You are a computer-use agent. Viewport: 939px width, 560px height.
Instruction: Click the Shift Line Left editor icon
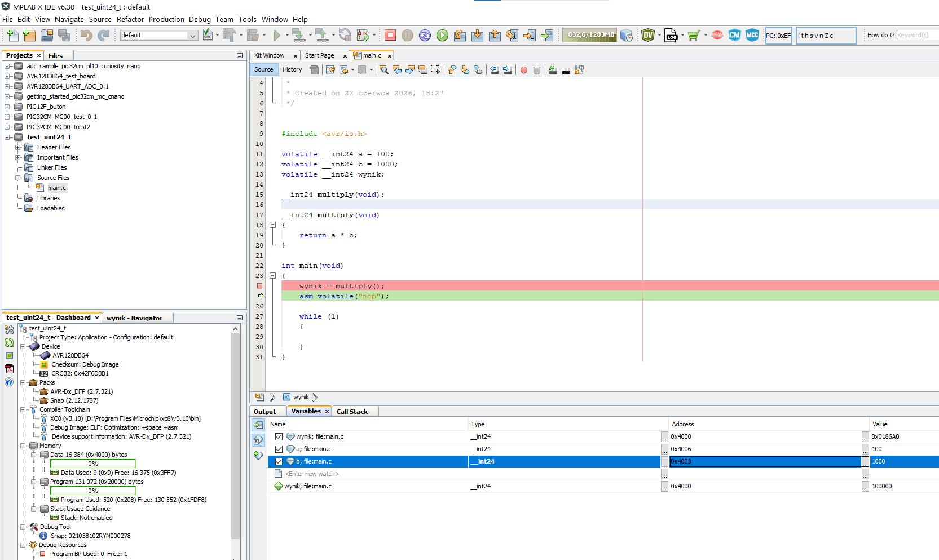[x=495, y=70]
